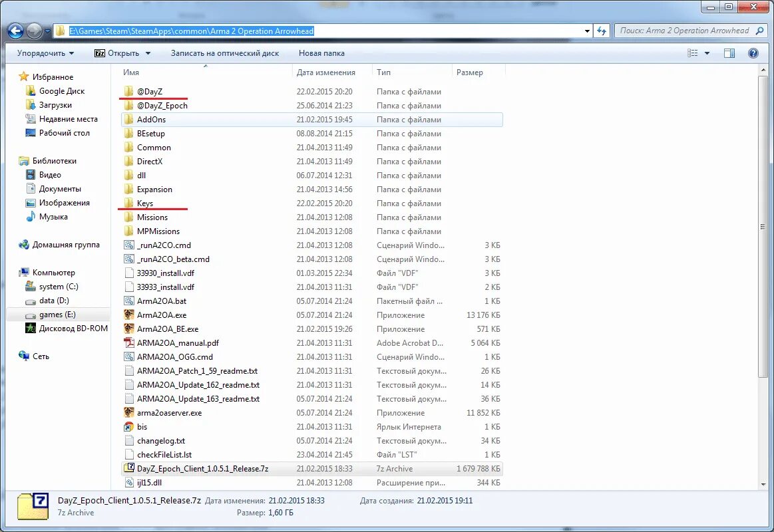The width and height of the screenshot is (774, 532).
Task: Expand the address bar history dropdown
Action: point(587,31)
